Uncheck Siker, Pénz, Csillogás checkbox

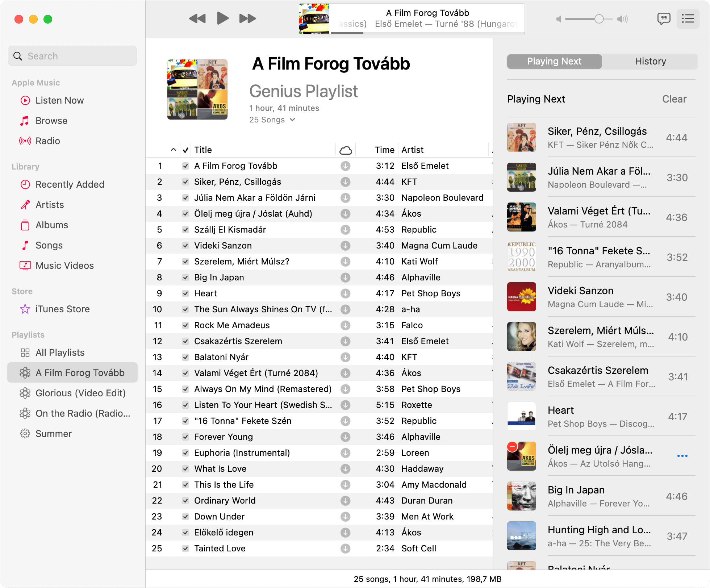point(185,182)
